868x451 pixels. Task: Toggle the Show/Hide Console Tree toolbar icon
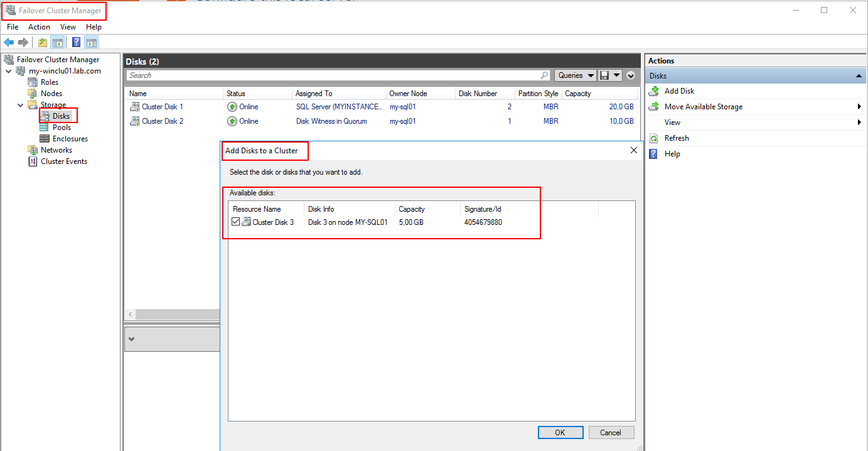pyautogui.click(x=57, y=43)
